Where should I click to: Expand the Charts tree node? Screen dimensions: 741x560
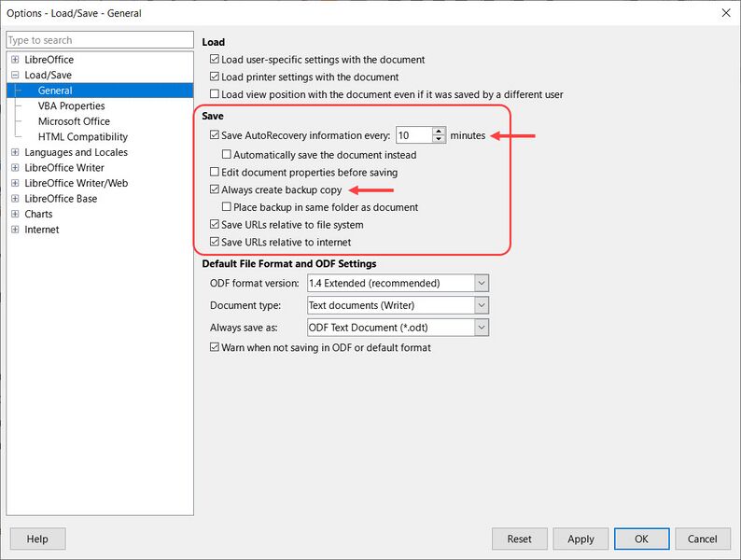click(15, 214)
